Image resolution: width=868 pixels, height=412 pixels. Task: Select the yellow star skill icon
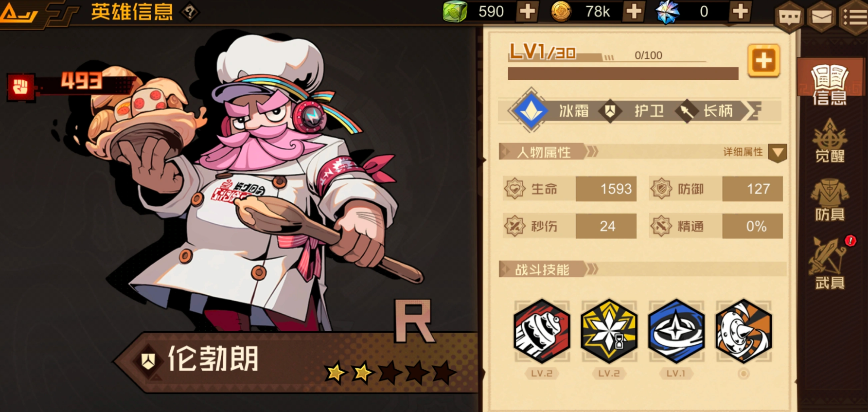point(609,331)
